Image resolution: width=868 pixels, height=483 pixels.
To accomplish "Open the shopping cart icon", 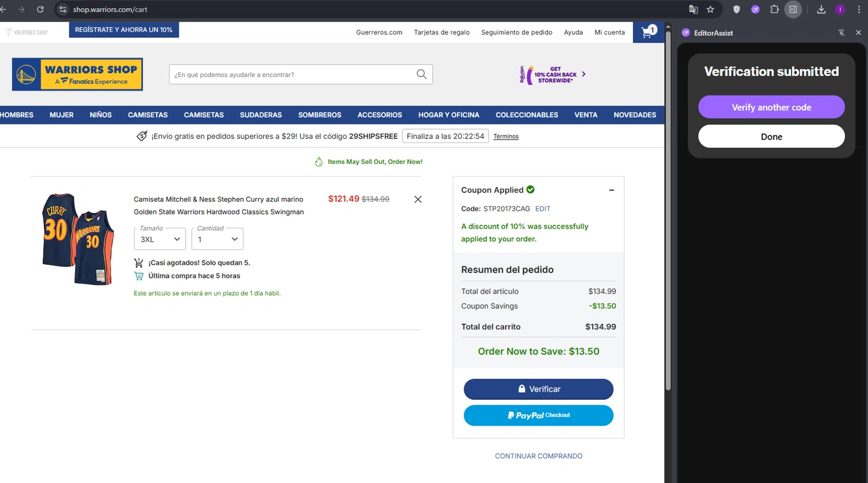I will click(649, 32).
